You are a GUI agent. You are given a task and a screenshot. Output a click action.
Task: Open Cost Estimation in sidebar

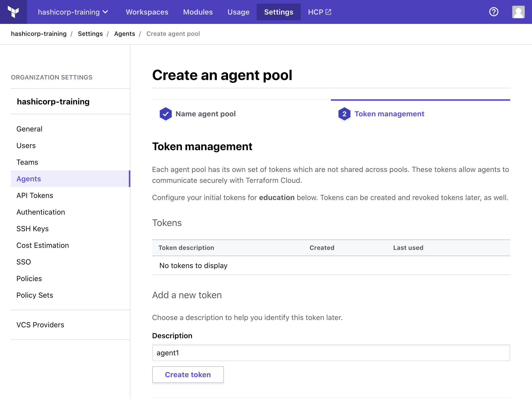[x=70, y=245]
